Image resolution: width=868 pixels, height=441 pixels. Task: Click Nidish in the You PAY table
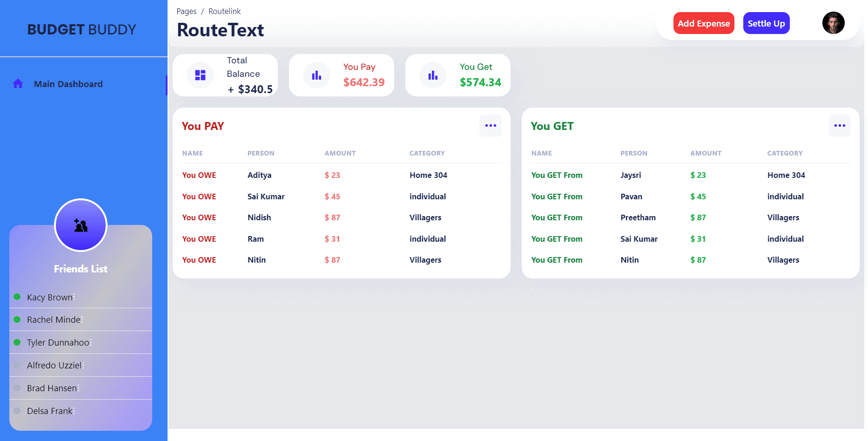pyautogui.click(x=259, y=217)
